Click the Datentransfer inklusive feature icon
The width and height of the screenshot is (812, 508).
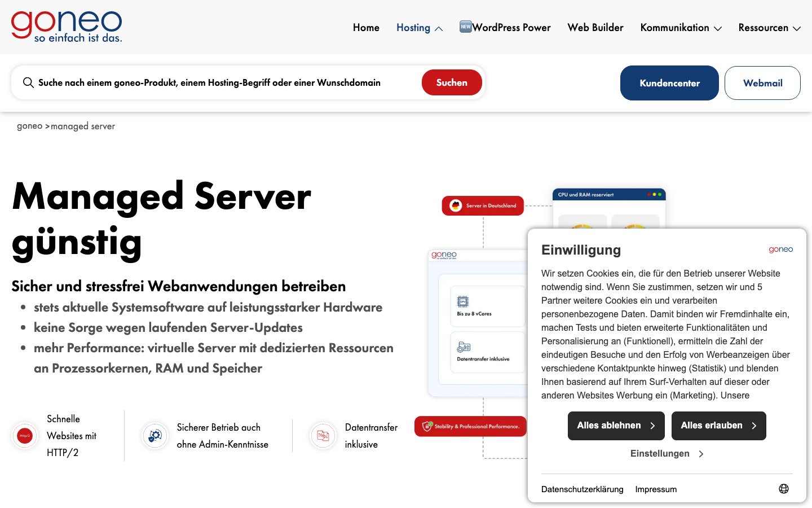coord(323,436)
